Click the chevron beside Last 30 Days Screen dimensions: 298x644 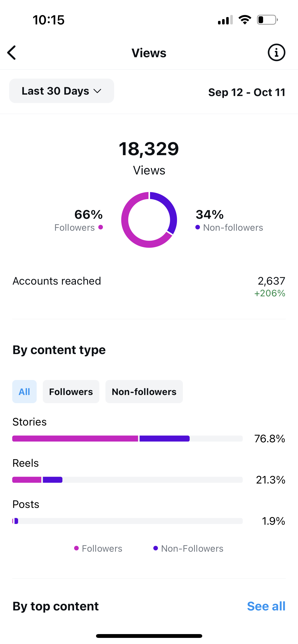pyautogui.click(x=97, y=91)
